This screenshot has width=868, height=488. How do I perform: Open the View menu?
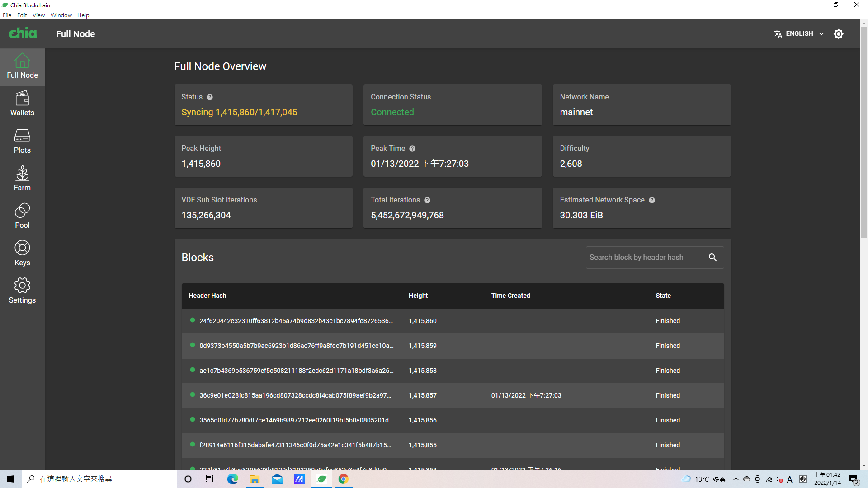[x=38, y=15]
